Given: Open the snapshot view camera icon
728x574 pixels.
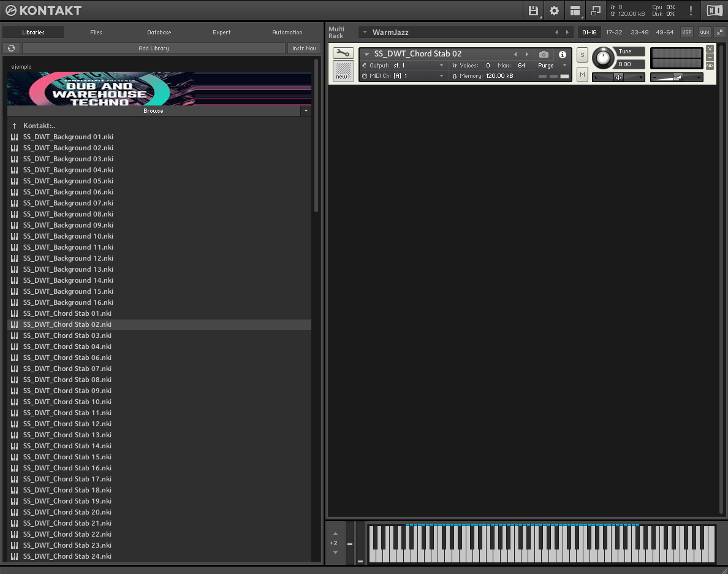Looking at the screenshot, I should point(544,55).
